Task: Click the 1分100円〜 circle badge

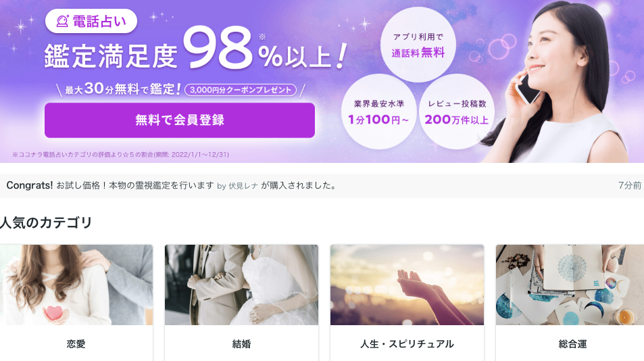Action: pyautogui.click(x=378, y=112)
